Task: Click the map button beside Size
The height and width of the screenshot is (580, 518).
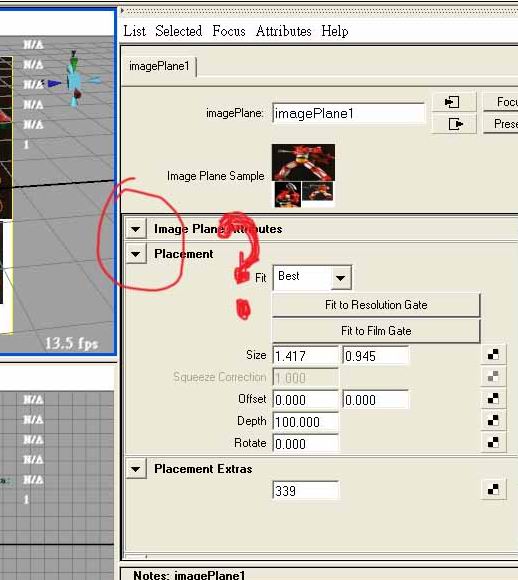Action: click(493, 355)
